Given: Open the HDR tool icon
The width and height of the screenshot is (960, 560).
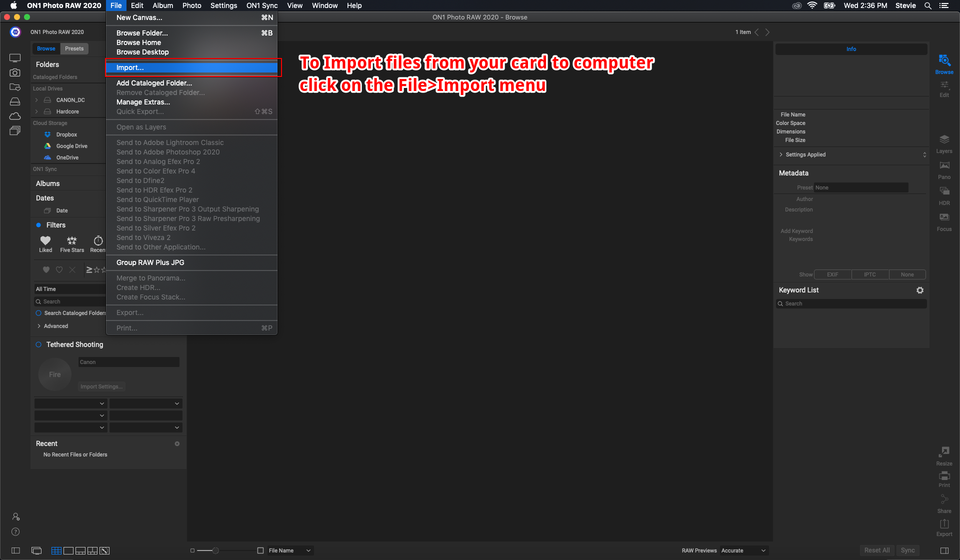Looking at the screenshot, I should pyautogui.click(x=944, y=191).
